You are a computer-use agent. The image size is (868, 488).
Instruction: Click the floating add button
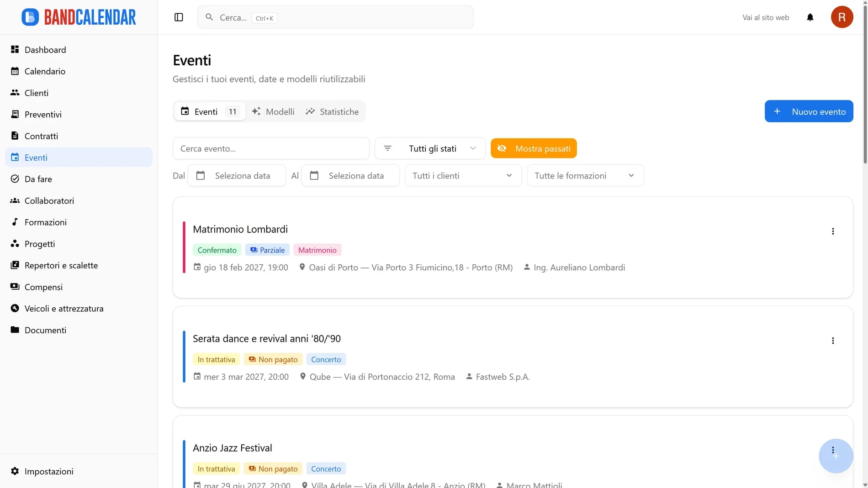coord(836,456)
